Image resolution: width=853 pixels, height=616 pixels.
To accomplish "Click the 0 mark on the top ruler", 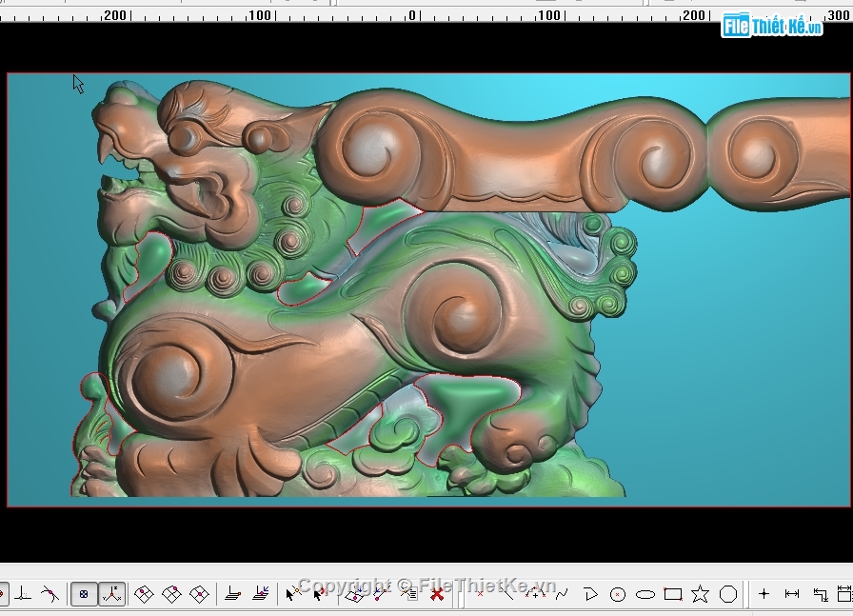I will point(412,15).
